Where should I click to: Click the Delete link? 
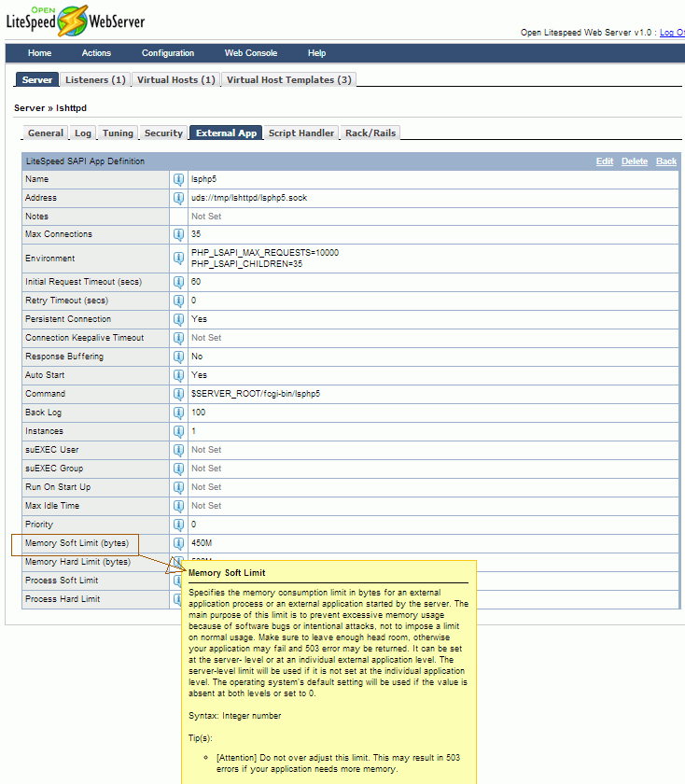[635, 161]
